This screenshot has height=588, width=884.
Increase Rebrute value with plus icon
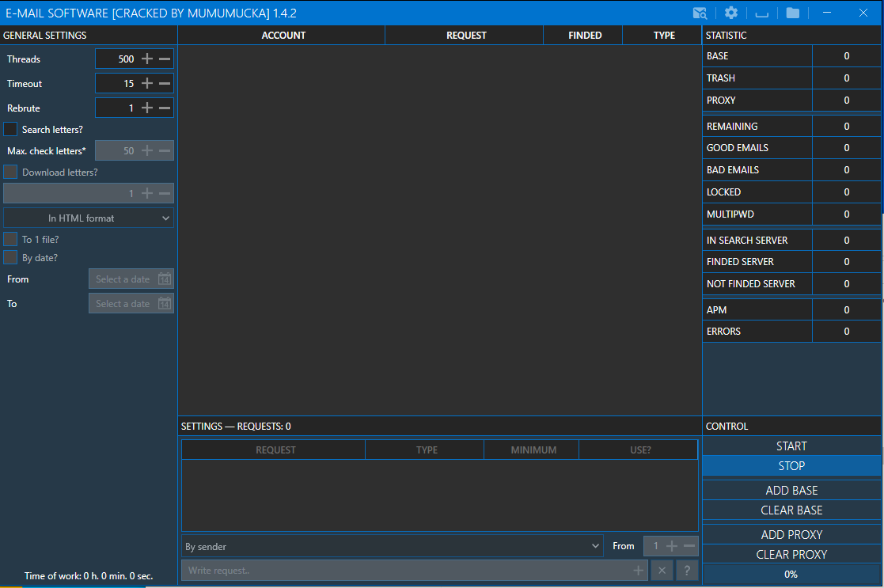[x=147, y=108]
